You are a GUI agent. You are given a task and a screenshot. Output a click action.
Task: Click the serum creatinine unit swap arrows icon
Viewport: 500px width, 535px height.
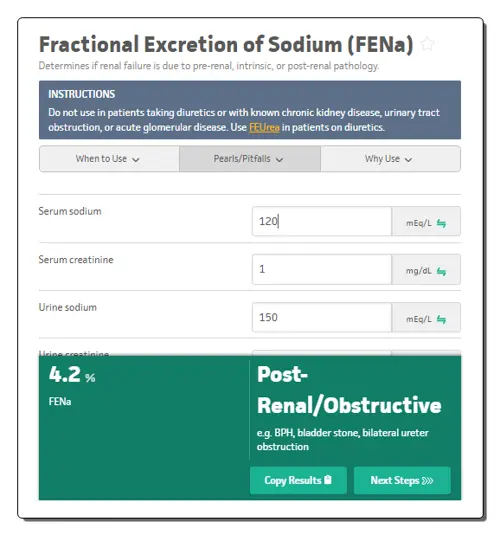(x=441, y=272)
